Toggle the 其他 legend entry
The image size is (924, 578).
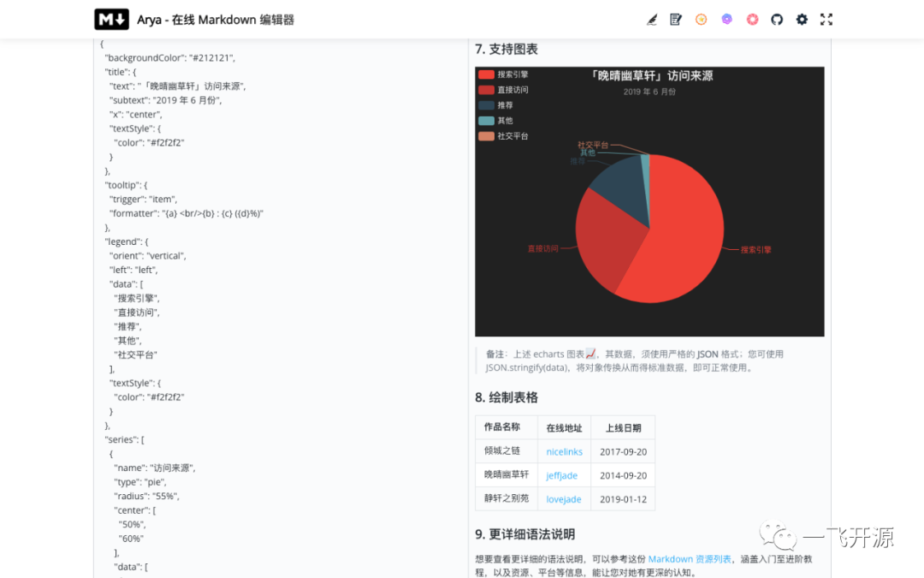(495, 121)
